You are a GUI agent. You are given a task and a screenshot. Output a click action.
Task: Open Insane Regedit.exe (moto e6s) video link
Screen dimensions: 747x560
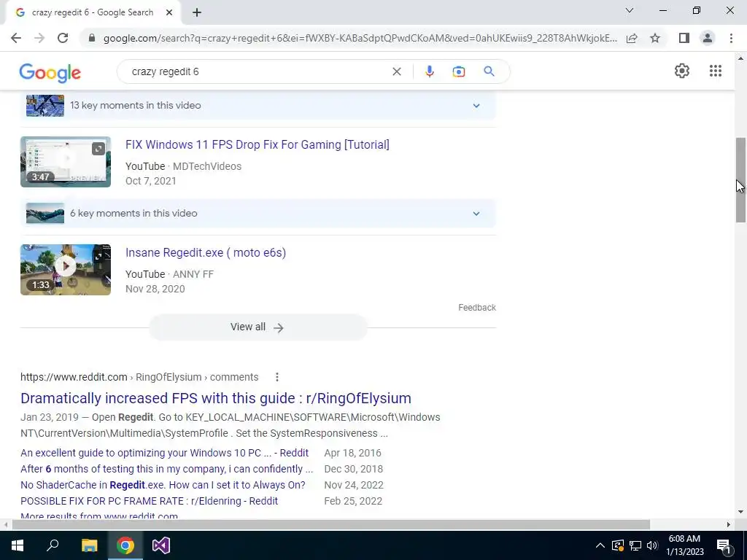tap(205, 253)
